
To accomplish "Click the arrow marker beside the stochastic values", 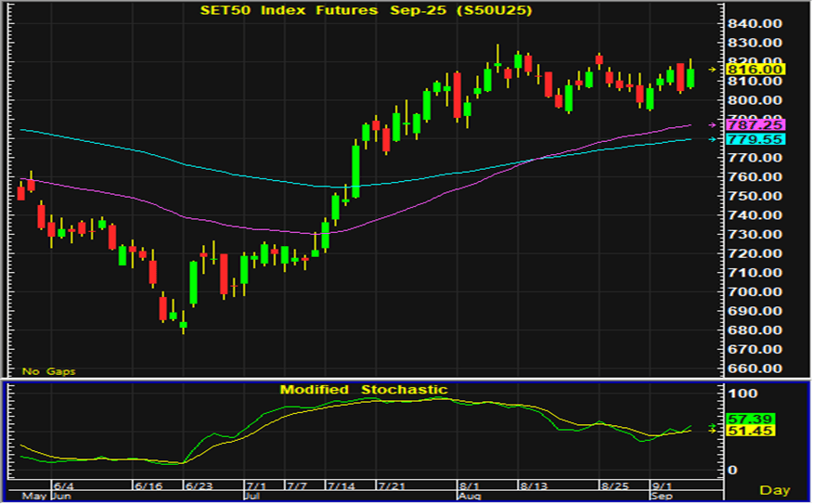I will click(713, 428).
